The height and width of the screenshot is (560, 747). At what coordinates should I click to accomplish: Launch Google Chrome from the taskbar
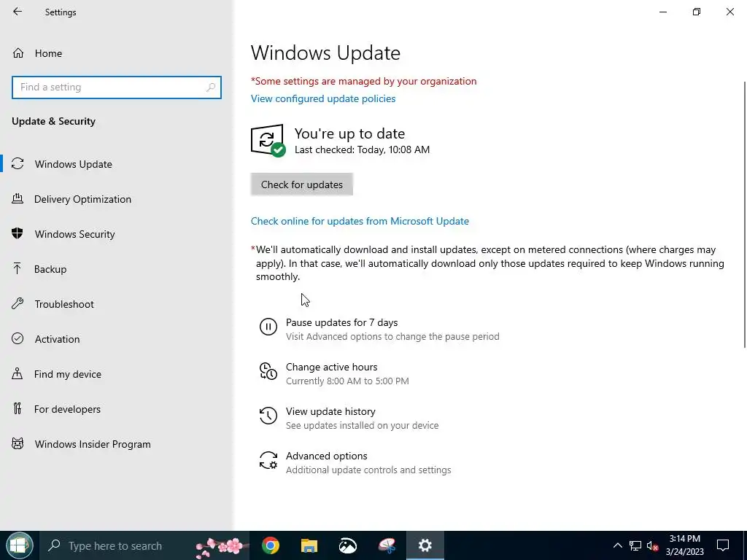[x=271, y=545]
